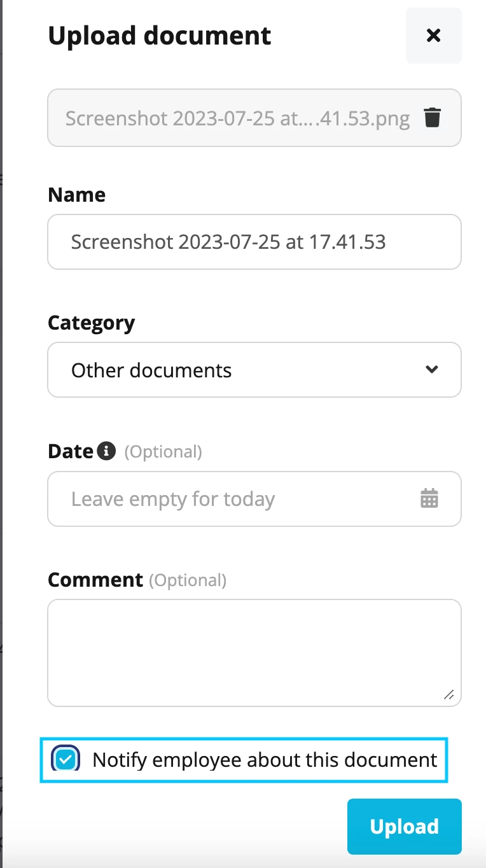
Task: Click the Category field label
Action: 91,323
